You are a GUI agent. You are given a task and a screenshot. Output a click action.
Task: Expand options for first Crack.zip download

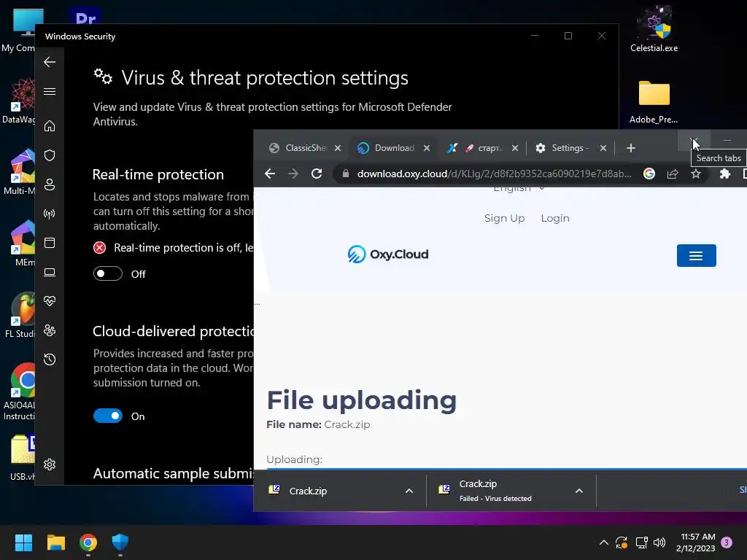point(409,491)
